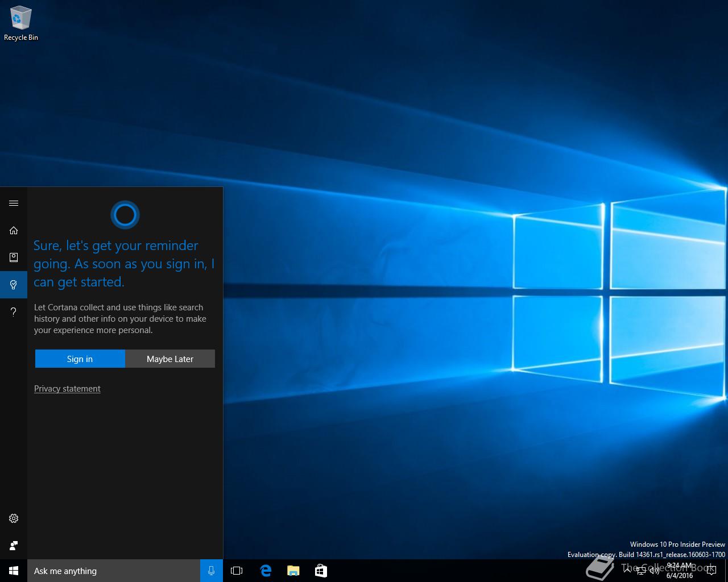Viewport: 728px width, 582px height.
Task: Open the Privacy statement link
Action: pyautogui.click(x=67, y=389)
